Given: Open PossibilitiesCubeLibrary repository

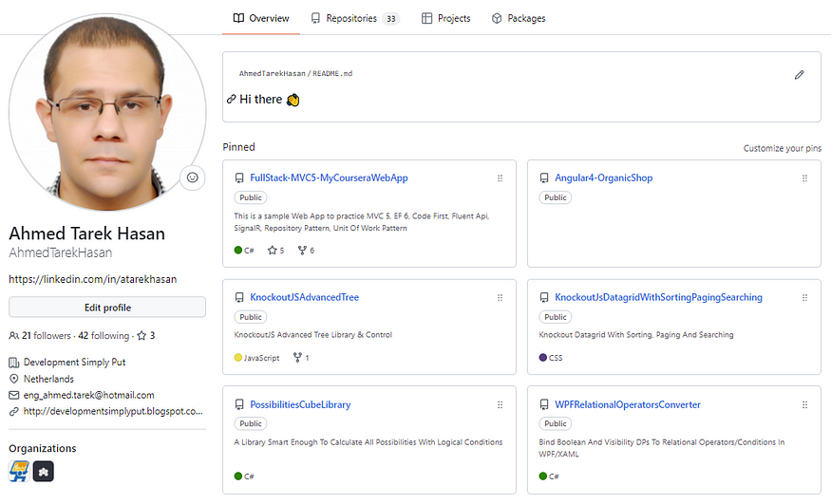Looking at the screenshot, I should tap(300, 404).
